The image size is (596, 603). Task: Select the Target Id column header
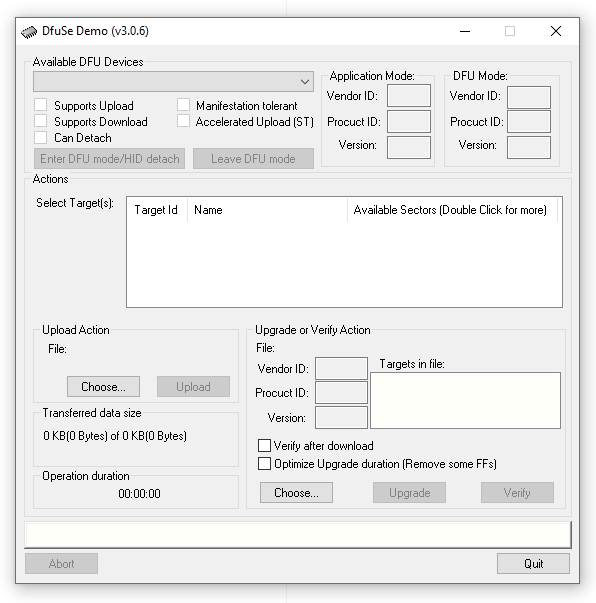[157, 210]
